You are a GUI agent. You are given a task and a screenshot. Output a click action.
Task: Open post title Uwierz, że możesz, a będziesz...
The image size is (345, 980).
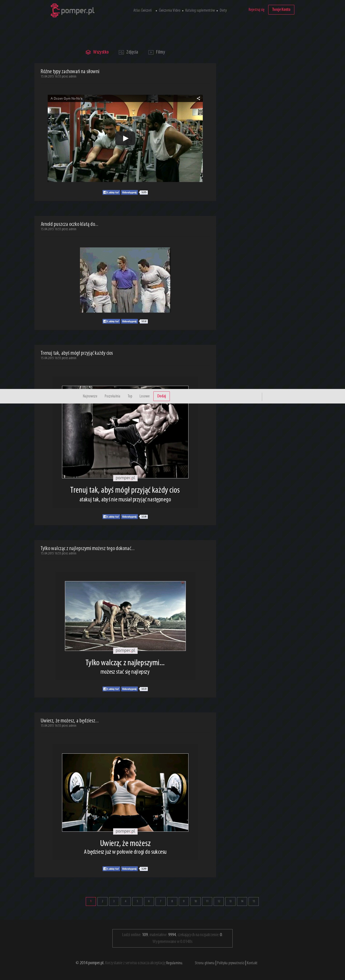[70, 720]
